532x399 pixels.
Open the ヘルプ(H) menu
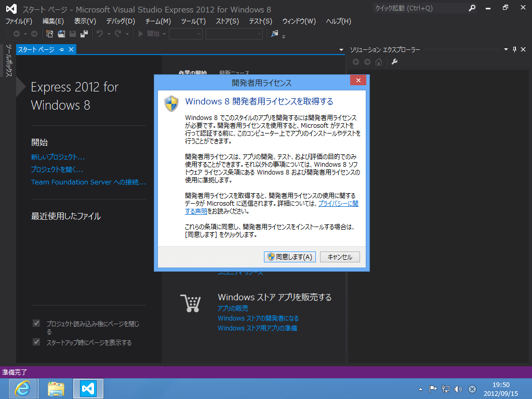(339, 21)
